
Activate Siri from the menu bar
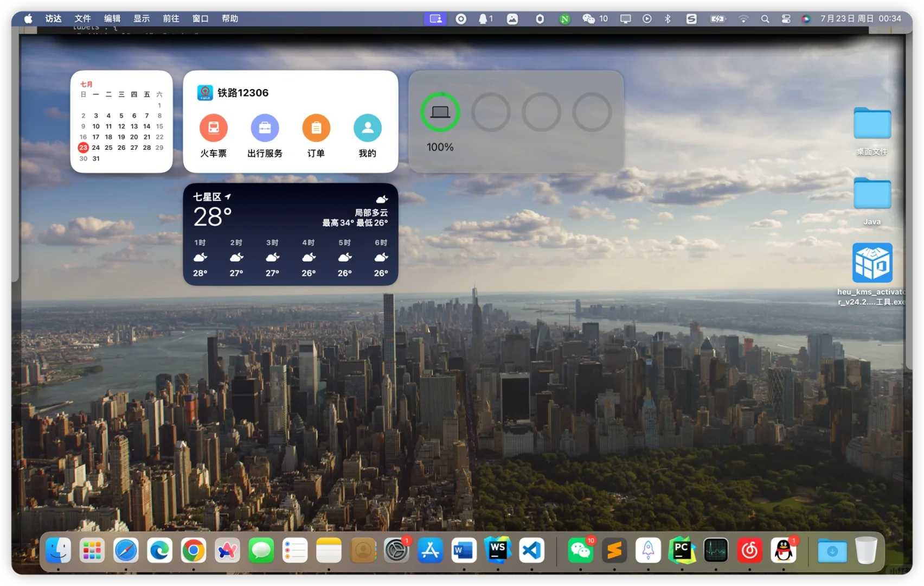pyautogui.click(x=806, y=18)
